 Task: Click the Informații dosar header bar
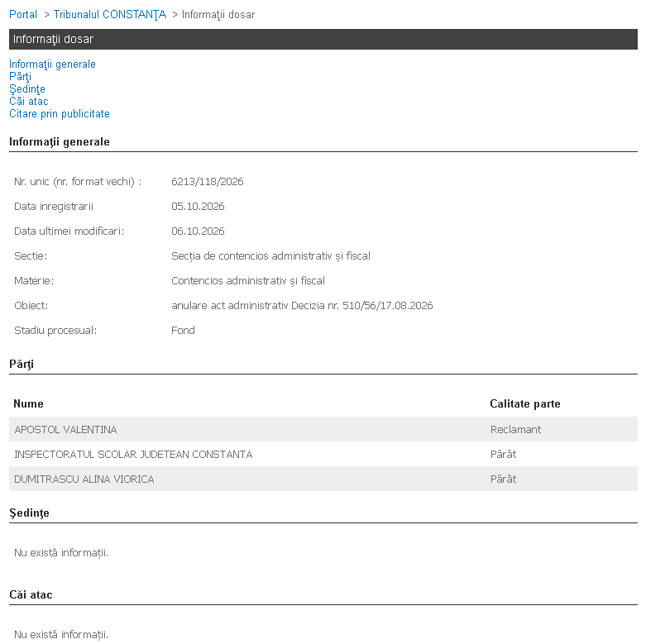click(x=323, y=39)
